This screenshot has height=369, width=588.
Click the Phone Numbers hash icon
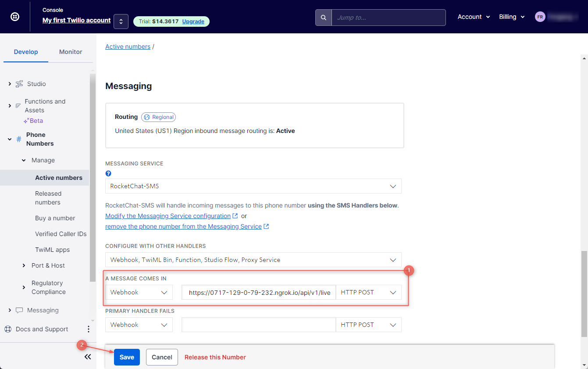tap(19, 139)
